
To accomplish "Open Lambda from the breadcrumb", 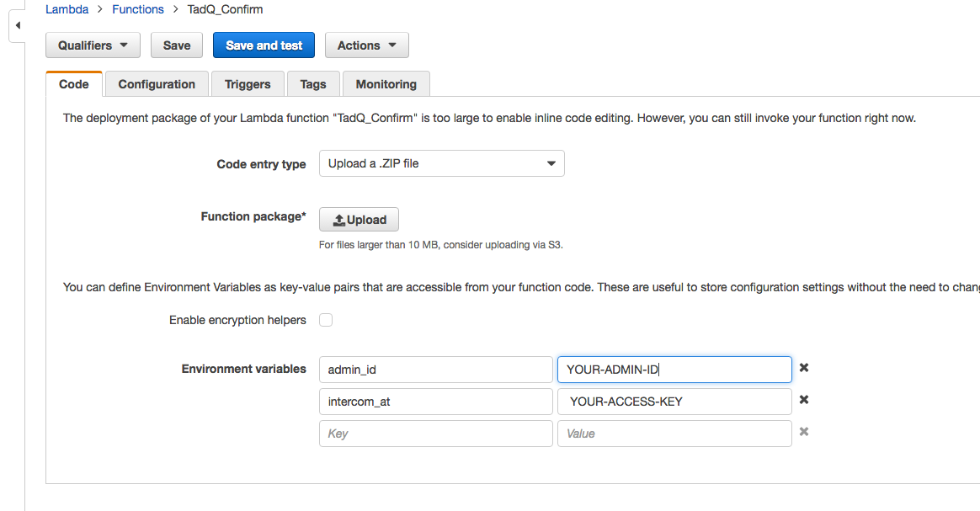I will (67, 8).
